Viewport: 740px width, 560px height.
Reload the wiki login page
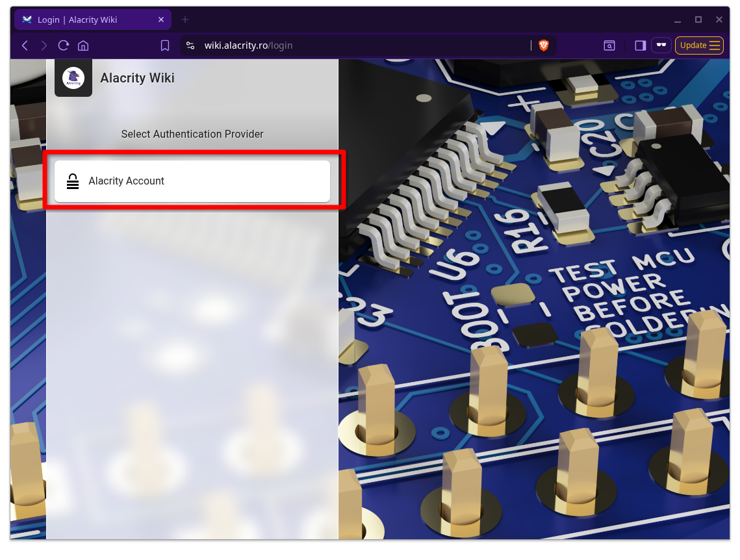tap(63, 45)
